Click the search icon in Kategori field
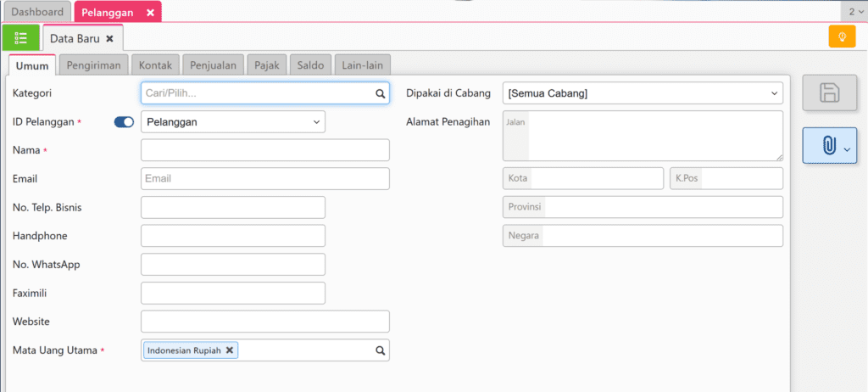Screen dimensions: 868x392 point(381,93)
